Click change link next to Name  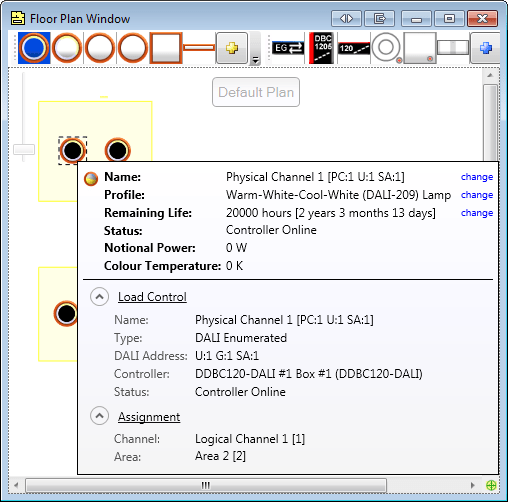click(477, 177)
